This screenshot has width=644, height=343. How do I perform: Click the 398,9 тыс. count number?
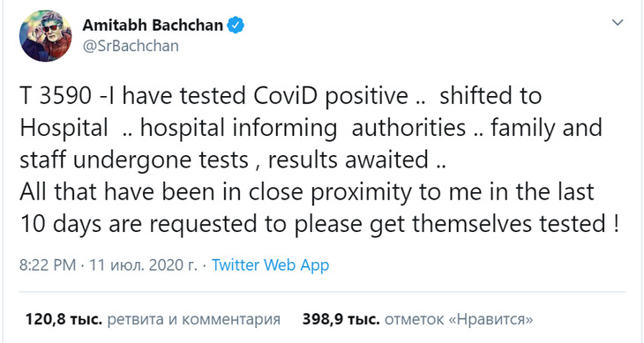341,319
